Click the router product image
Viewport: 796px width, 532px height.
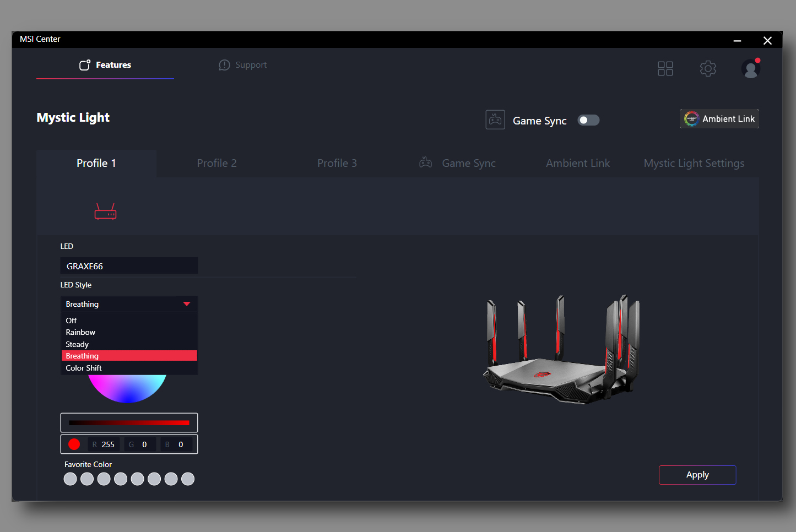561,349
